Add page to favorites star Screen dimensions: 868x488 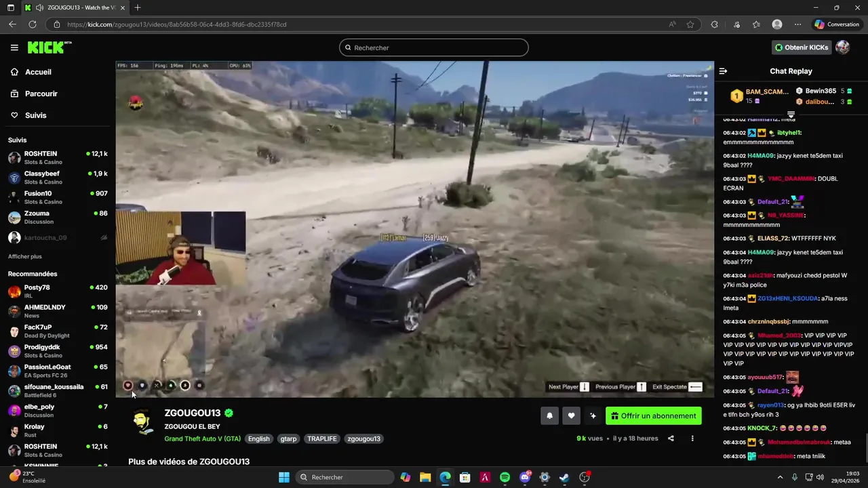pos(690,24)
